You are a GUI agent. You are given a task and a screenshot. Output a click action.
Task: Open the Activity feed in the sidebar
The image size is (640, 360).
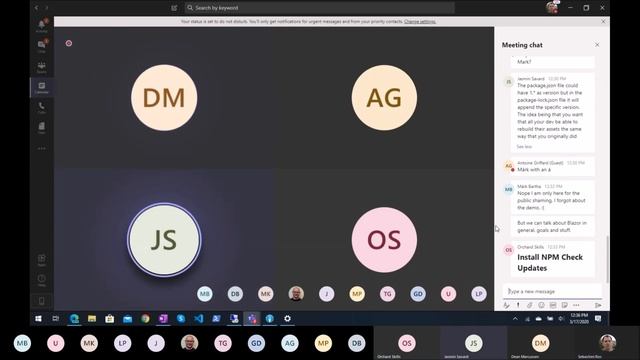(x=42, y=25)
